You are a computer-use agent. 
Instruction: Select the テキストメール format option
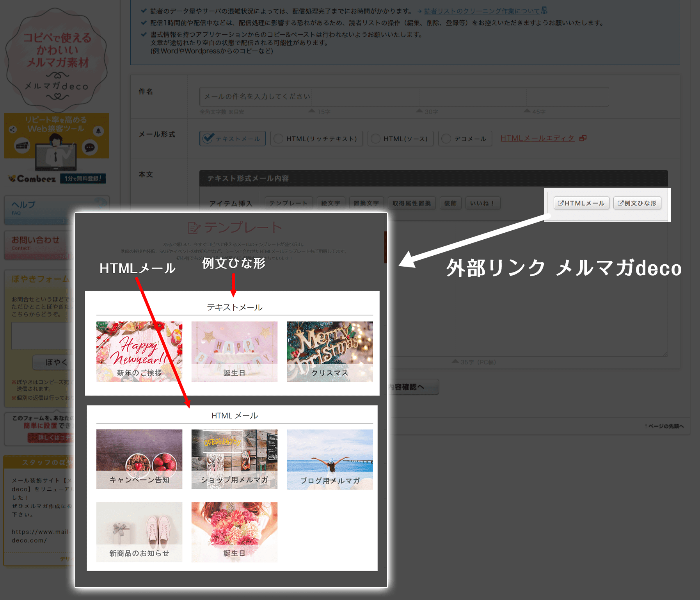(x=232, y=138)
